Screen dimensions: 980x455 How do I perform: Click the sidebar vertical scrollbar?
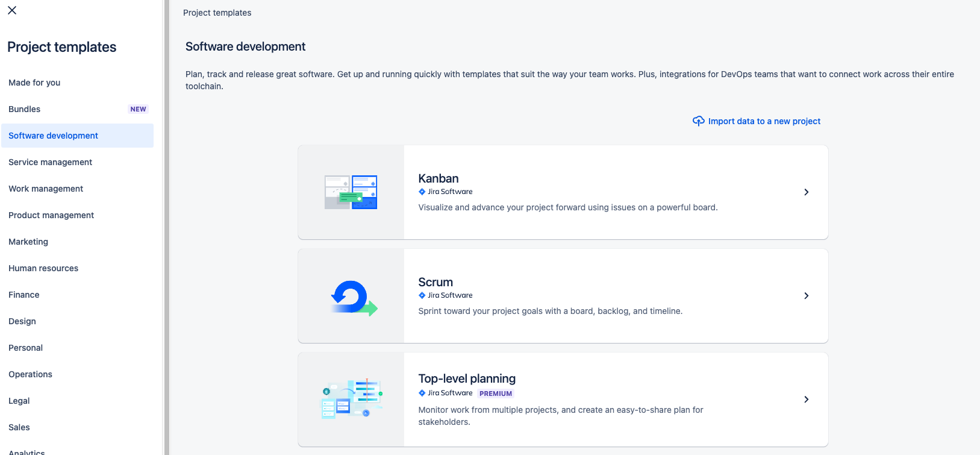click(x=167, y=227)
